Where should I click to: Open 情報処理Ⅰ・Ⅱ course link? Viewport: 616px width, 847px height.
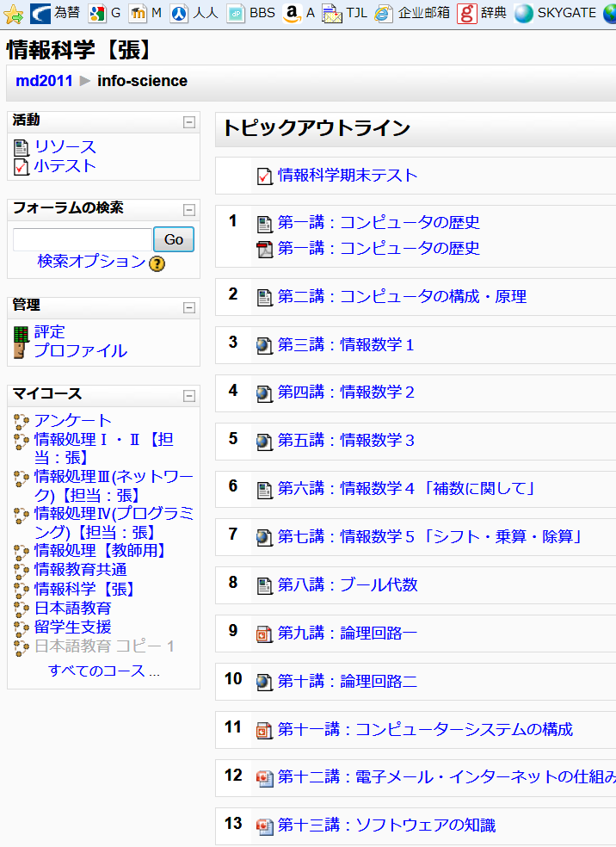tap(103, 448)
